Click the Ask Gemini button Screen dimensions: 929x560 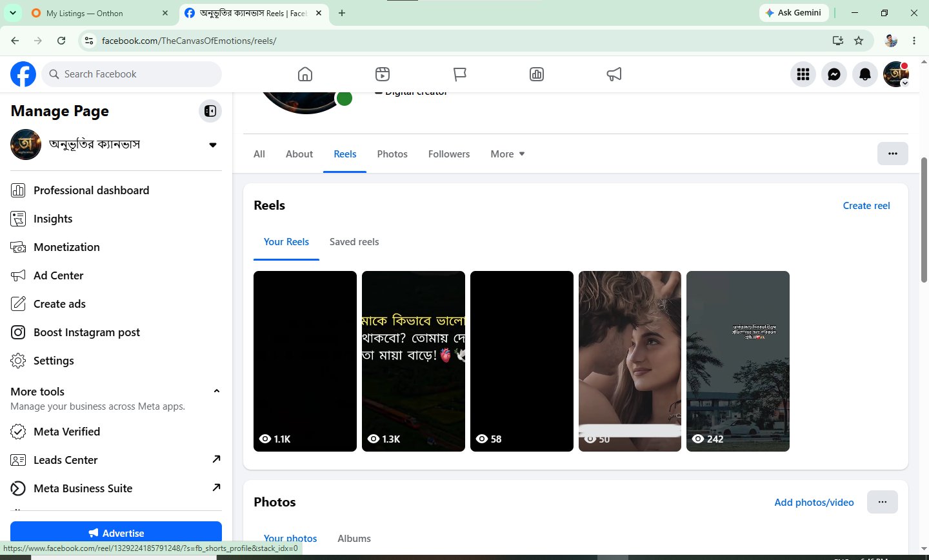tap(794, 13)
